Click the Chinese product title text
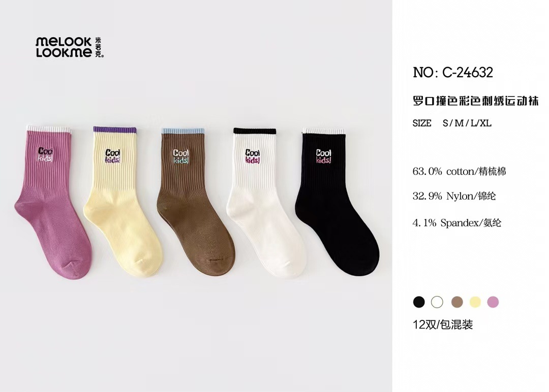Viewport: 549px width, 392px height. coord(475,101)
